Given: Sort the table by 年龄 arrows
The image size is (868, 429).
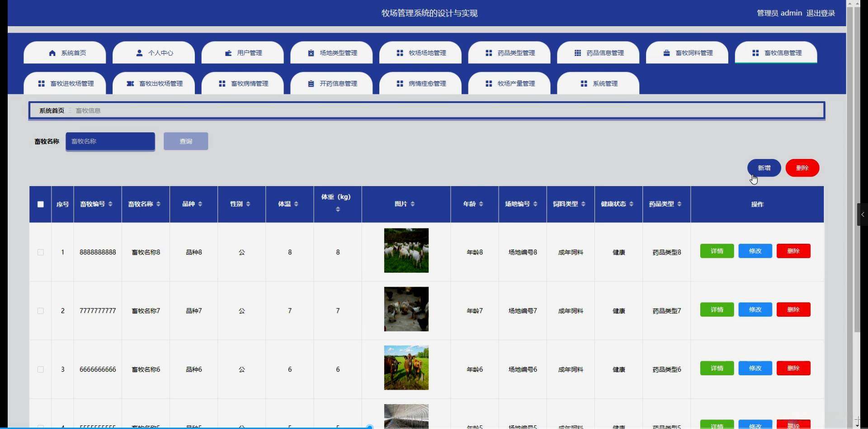Looking at the screenshot, I should point(481,204).
